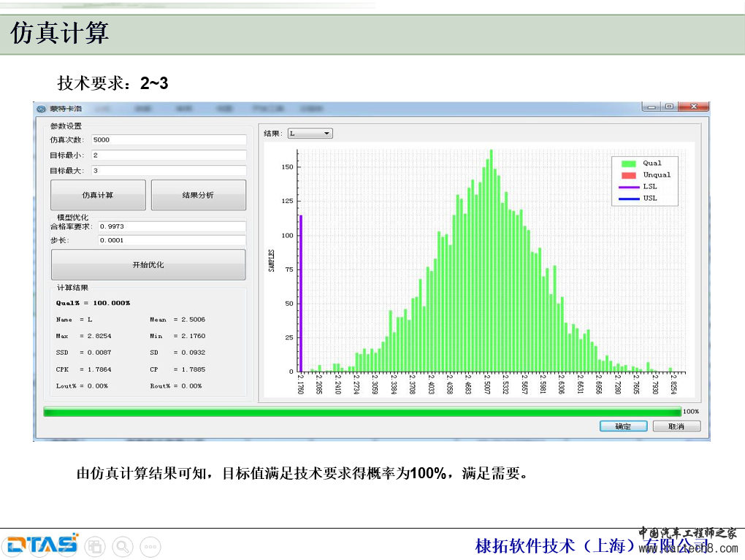The width and height of the screenshot is (745, 560).
Task: Click the 合格率要求 field showing 0.9973
Action: click(172, 226)
